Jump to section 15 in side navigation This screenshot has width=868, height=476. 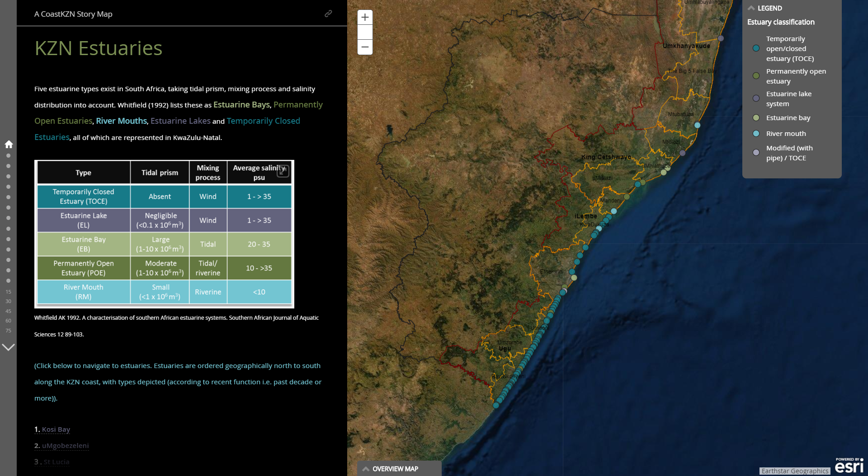pyautogui.click(x=8, y=292)
